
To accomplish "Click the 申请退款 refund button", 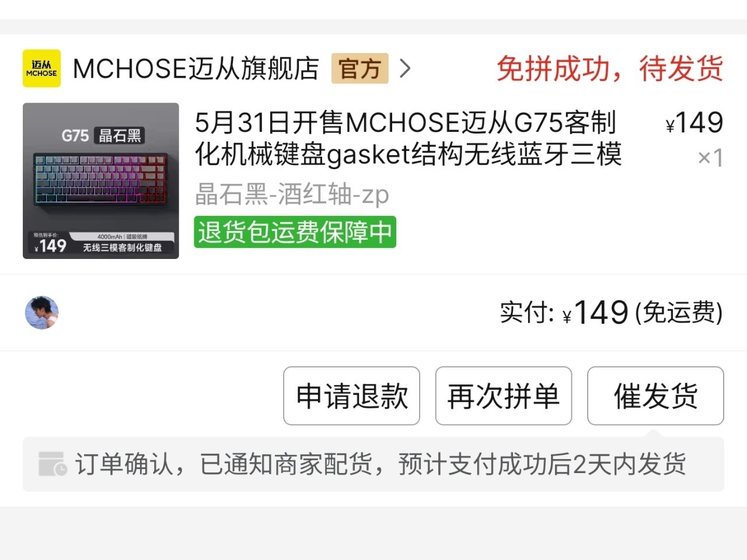I will click(x=351, y=396).
